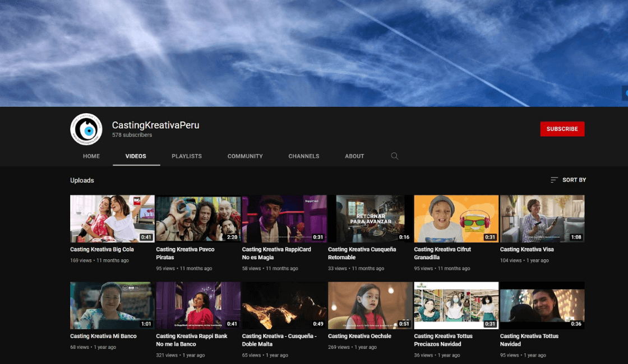Play the Pavco Piratas video thumbnail
This screenshot has height=364, width=628.
click(198, 218)
